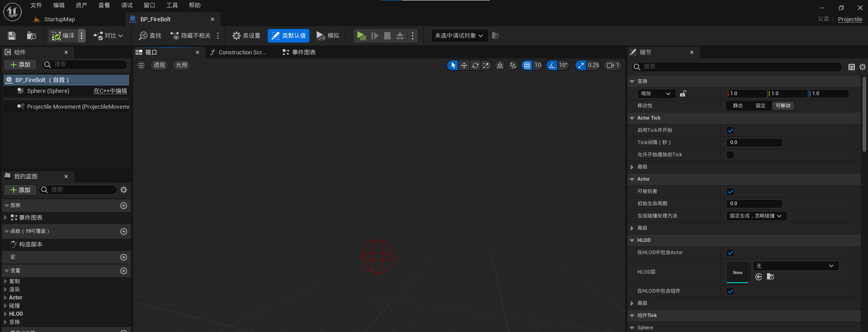This screenshot has height=332, width=868.
Task: Select 类默认值 class defaults
Action: (289, 36)
